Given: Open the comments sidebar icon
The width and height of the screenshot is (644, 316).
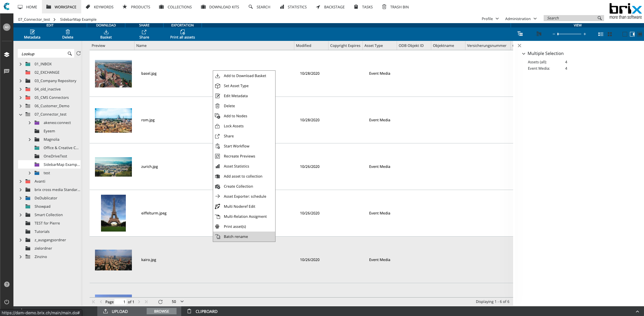Looking at the screenshot, I should [7, 71].
